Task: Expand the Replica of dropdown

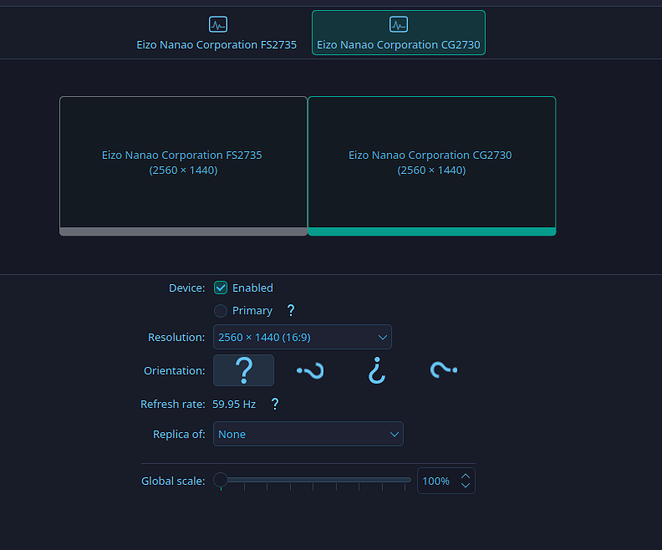Action: 308,434
